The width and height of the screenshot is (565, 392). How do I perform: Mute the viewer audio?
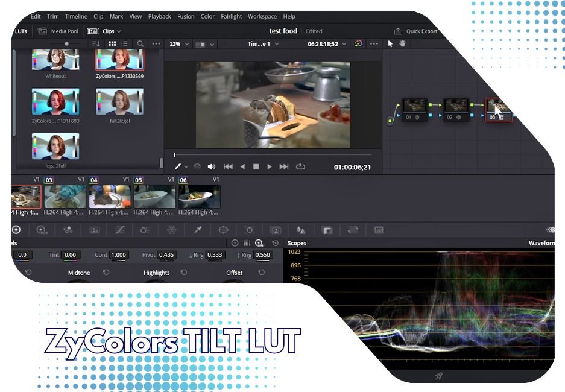click(x=212, y=167)
